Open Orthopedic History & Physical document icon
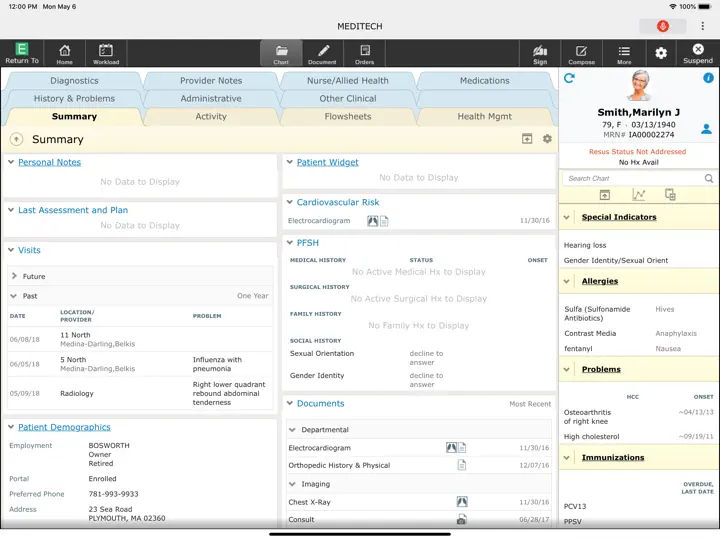 (x=461, y=465)
